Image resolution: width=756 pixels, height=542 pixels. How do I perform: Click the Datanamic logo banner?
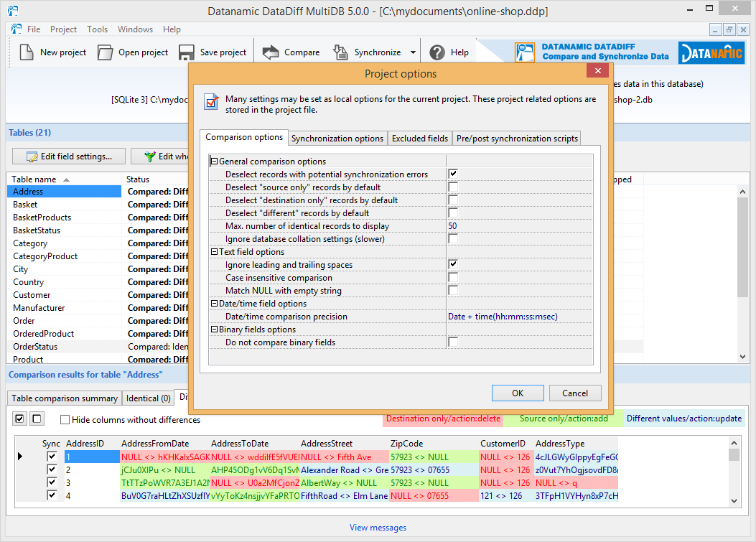point(711,52)
